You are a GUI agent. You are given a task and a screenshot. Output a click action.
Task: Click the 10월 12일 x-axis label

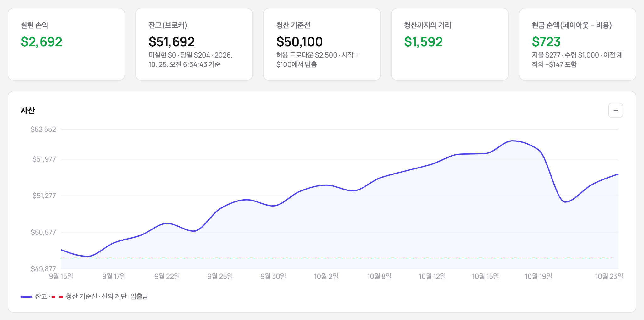click(x=432, y=276)
